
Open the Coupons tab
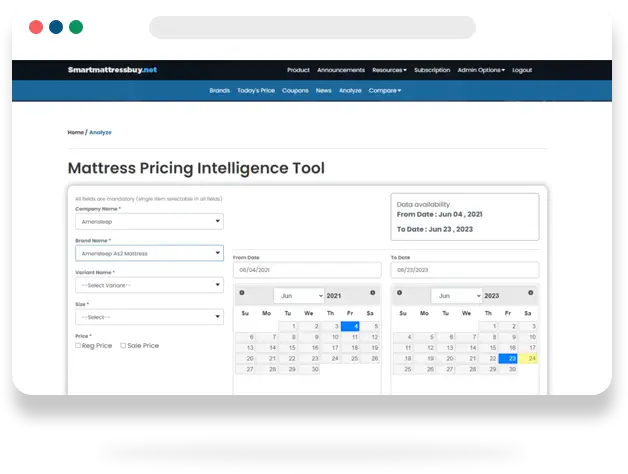295,91
